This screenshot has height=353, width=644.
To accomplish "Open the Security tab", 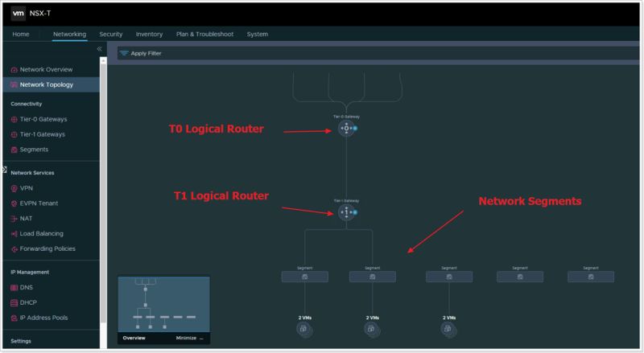I will (111, 34).
